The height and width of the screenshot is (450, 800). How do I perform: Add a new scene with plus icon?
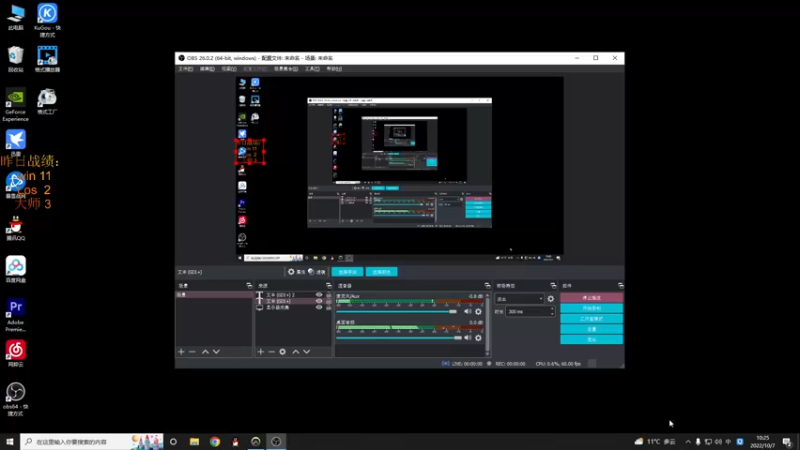pos(181,352)
